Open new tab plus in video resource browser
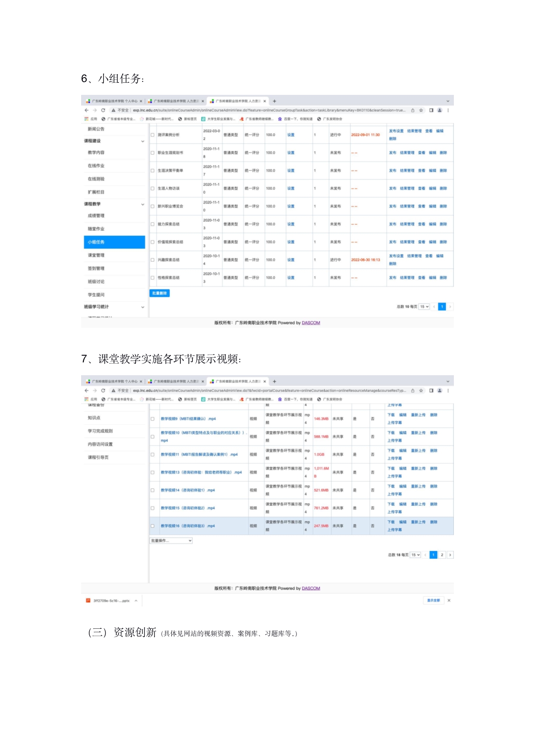 click(274, 382)
